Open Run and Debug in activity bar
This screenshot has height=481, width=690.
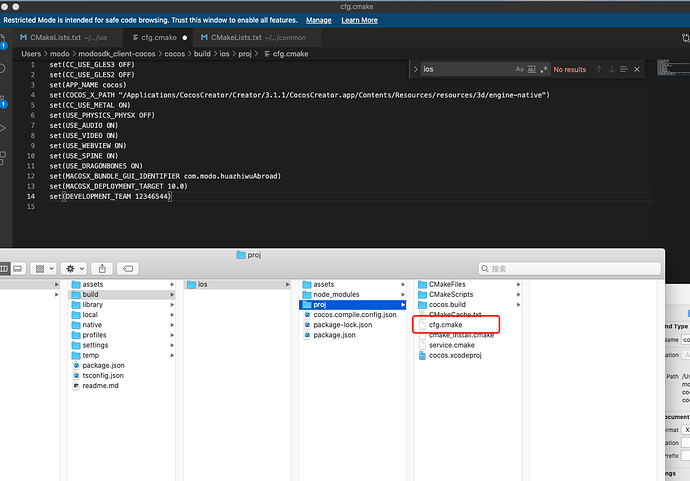point(3,128)
